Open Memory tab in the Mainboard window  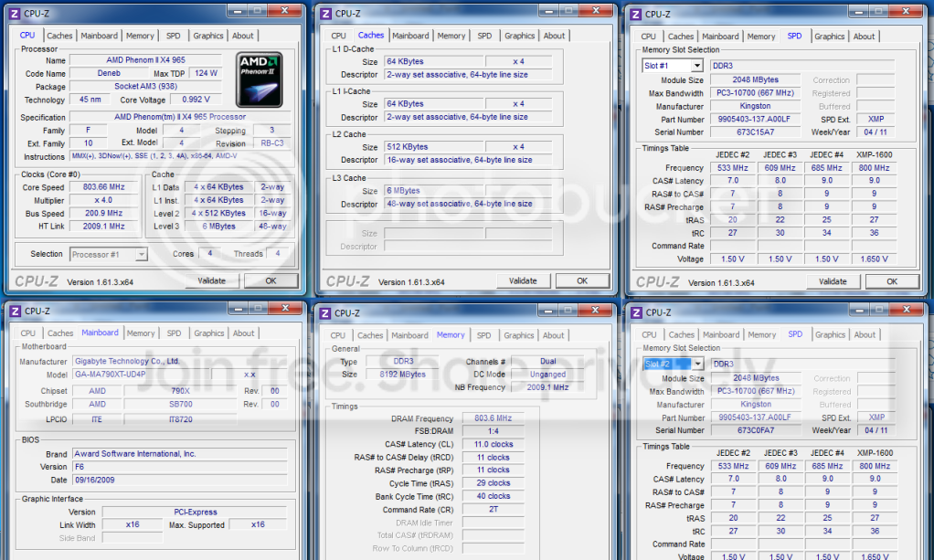tap(141, 333)
